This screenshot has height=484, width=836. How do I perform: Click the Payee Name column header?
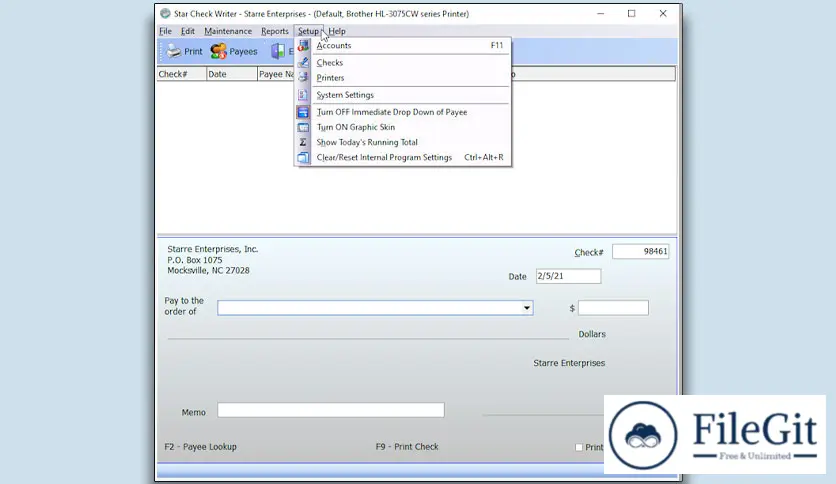(276, 74)
